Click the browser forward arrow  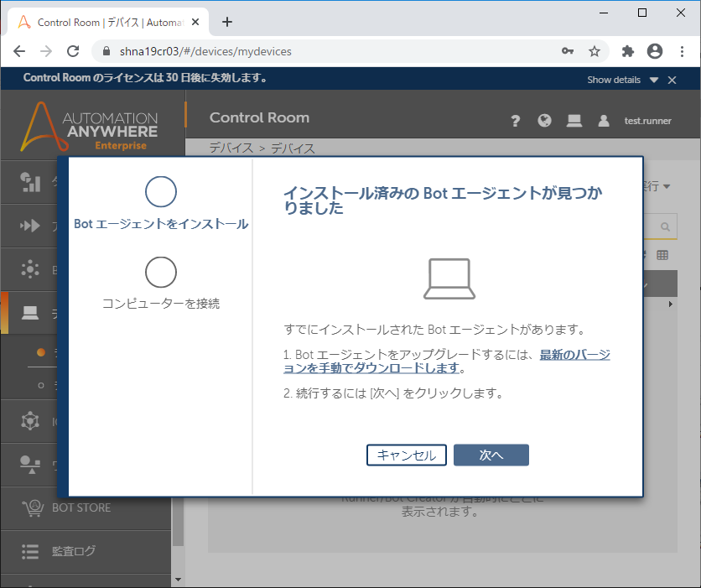[46, 51]
